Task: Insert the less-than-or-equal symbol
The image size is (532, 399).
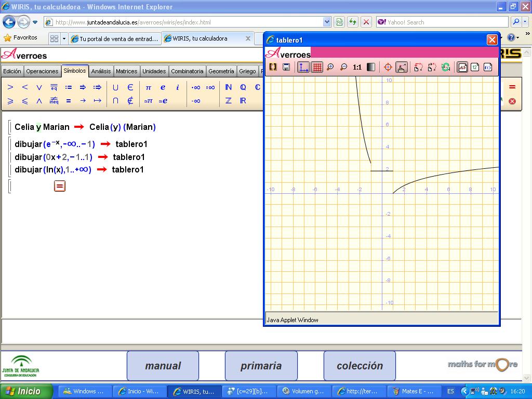Action: [25, 101]
